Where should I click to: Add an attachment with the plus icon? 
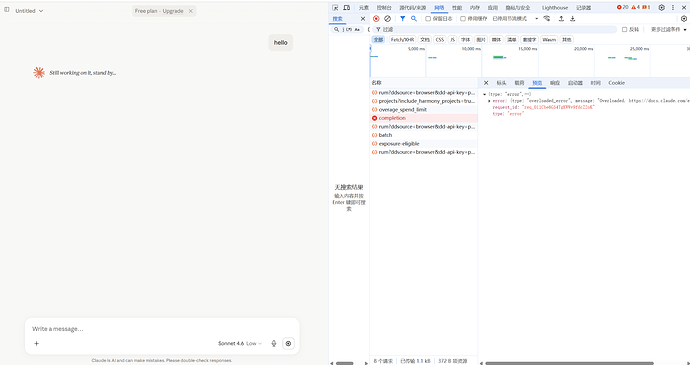point(37,343)
